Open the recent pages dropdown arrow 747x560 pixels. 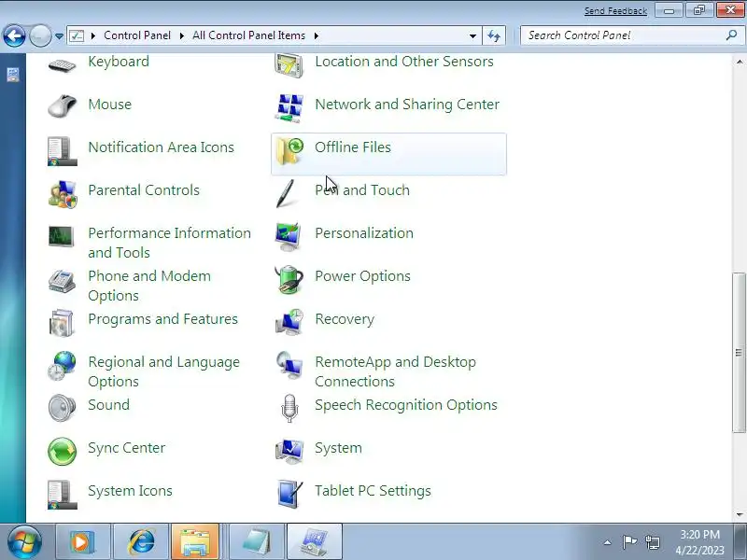[59, 36]
